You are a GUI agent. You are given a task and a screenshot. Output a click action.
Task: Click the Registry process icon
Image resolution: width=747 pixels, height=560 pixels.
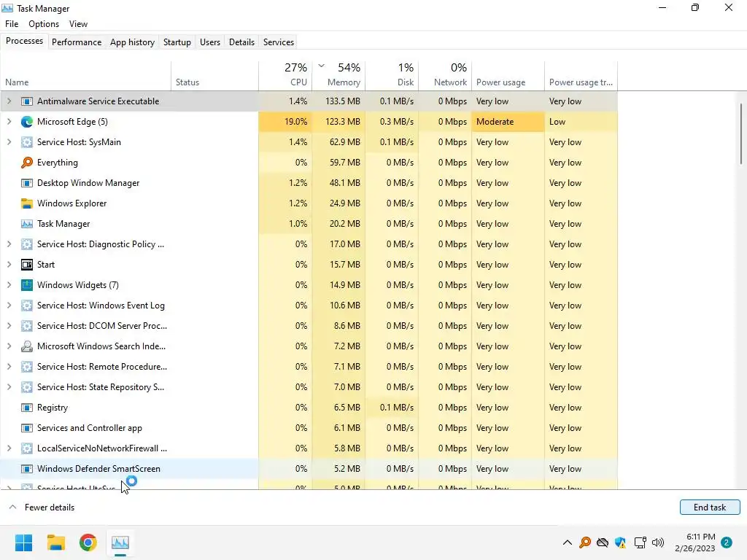(x=27, y=408)
